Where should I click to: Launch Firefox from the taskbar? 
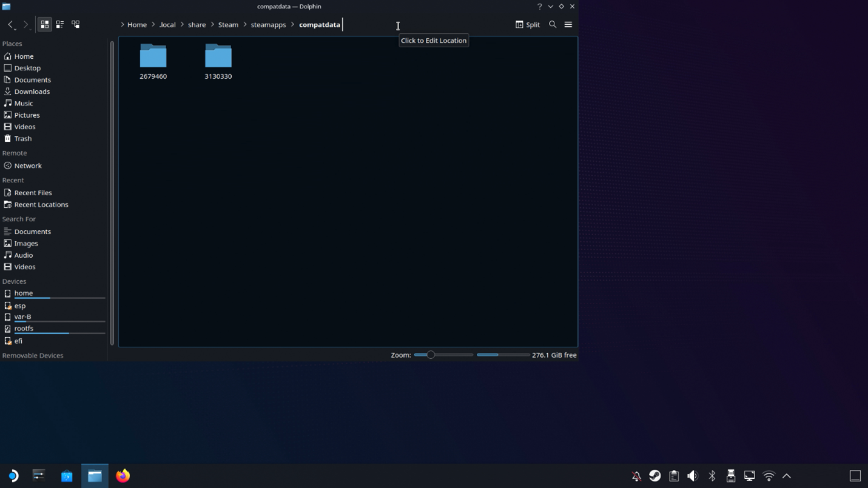click(x=123, y=476)
